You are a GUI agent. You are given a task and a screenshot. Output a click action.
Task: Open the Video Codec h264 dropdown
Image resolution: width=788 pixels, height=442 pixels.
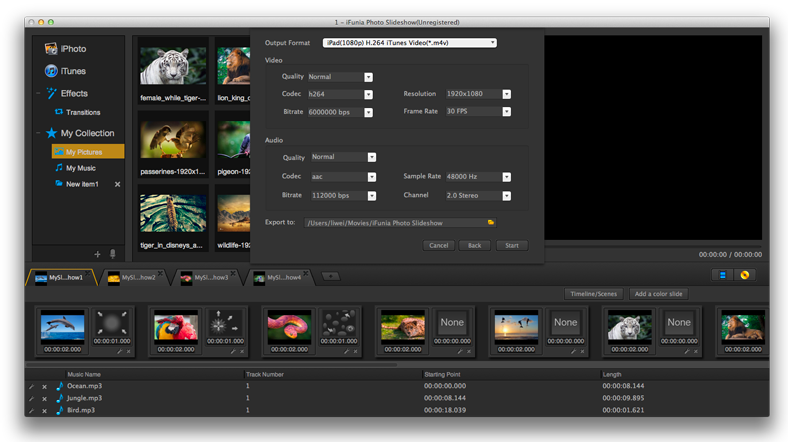[368, 94]
